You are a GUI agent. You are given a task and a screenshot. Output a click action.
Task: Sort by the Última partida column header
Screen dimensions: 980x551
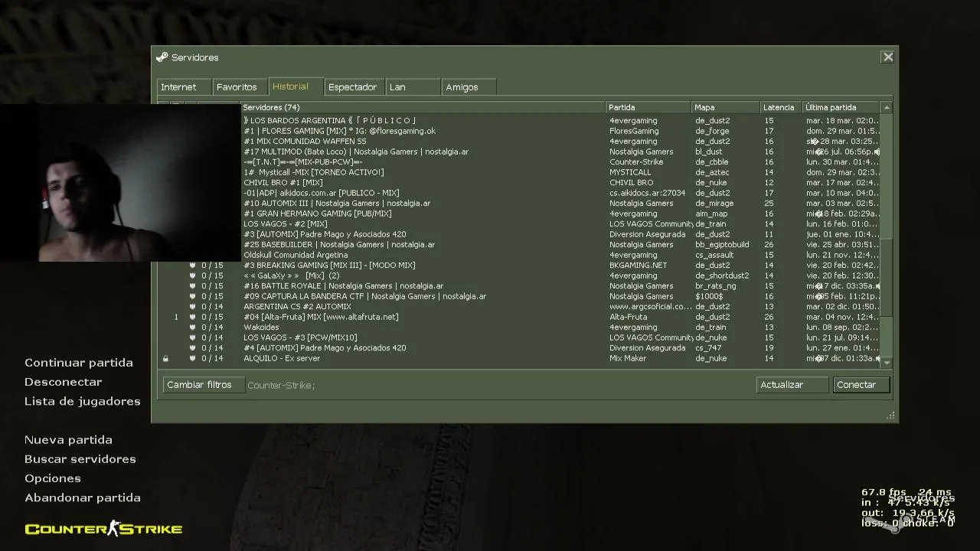click(x=842, y=108)
